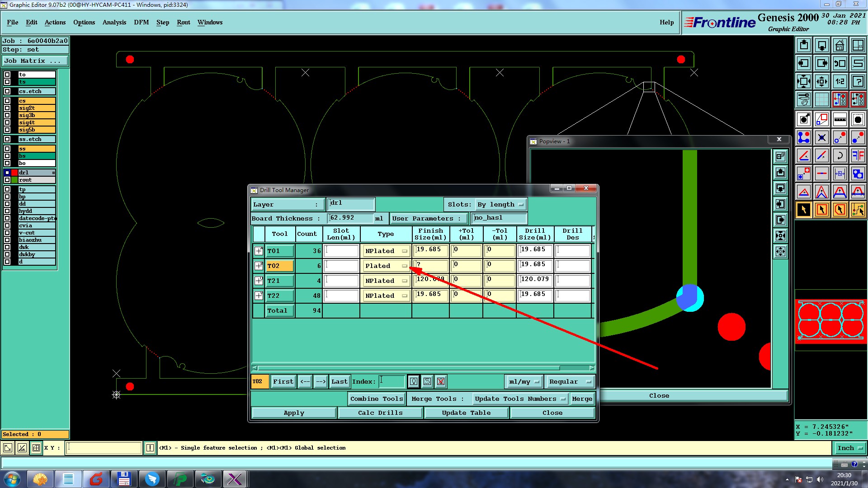Open the T02 Type dropdown
The width and height of the screenshot is (868, 488).
(x=386, y=266)
